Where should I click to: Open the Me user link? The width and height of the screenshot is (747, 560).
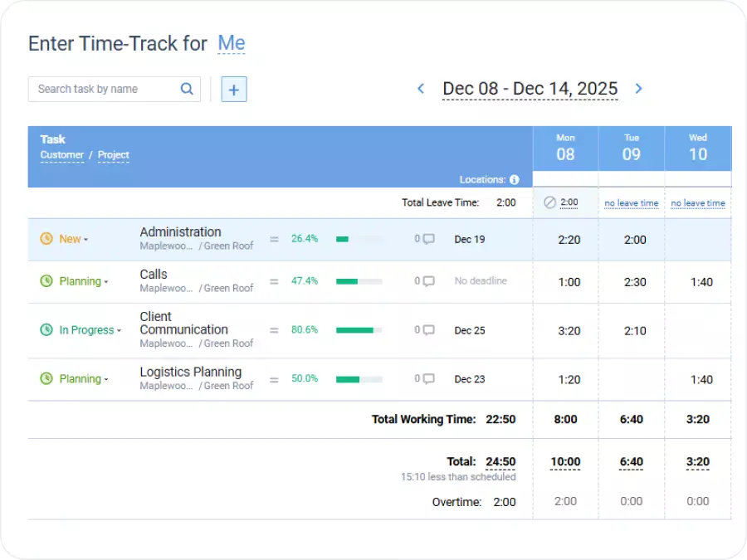pos(232,43)
